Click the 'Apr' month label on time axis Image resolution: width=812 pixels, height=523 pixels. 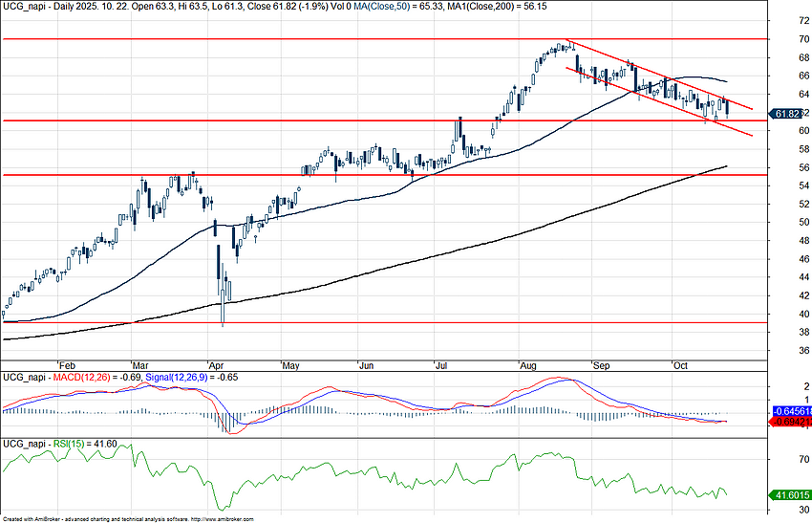click(215, 365)
